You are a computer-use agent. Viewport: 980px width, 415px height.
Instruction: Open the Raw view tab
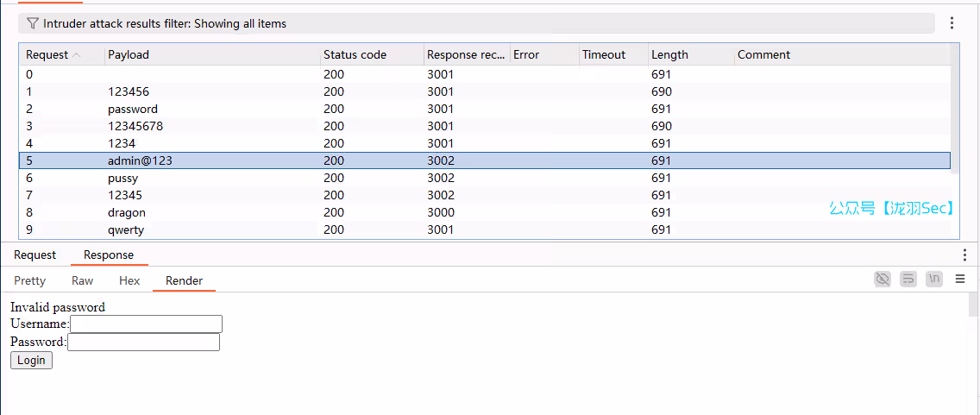[x=82, y=280]
